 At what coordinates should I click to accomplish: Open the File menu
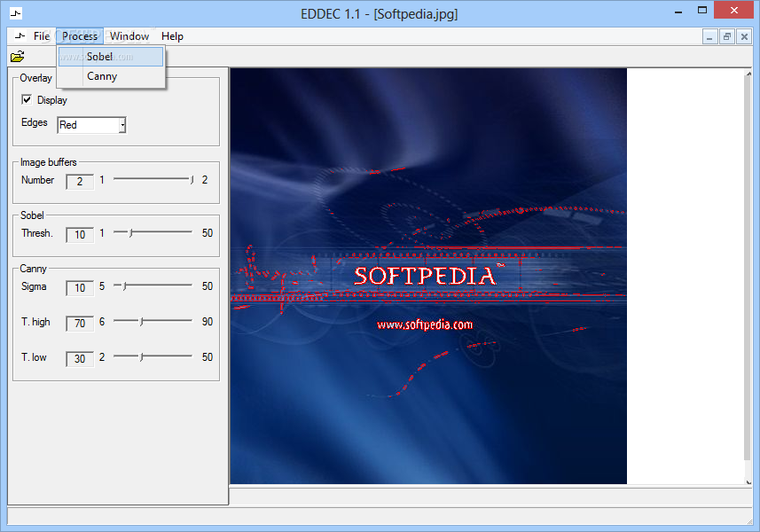42,36
